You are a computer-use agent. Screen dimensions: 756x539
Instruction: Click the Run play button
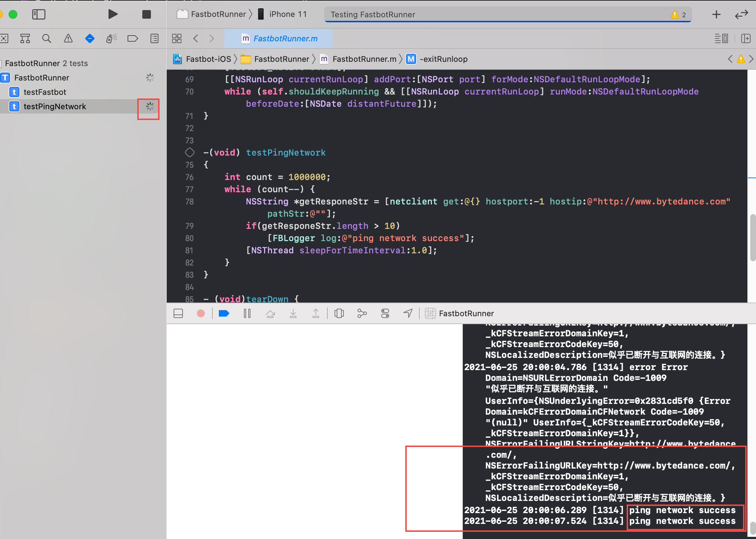(x=113, y=14)
